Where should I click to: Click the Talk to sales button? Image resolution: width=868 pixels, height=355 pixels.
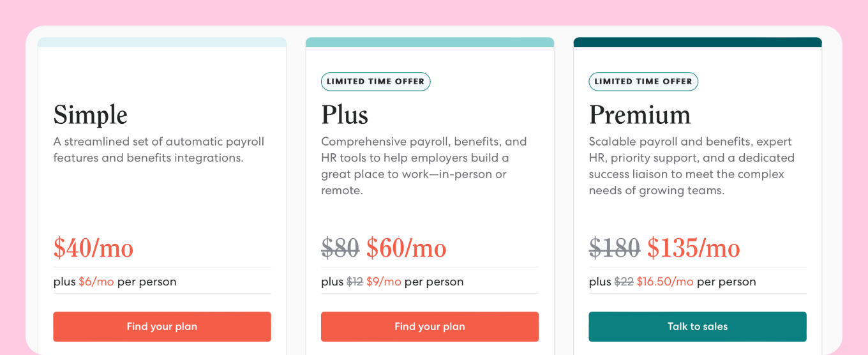point(698,326)
